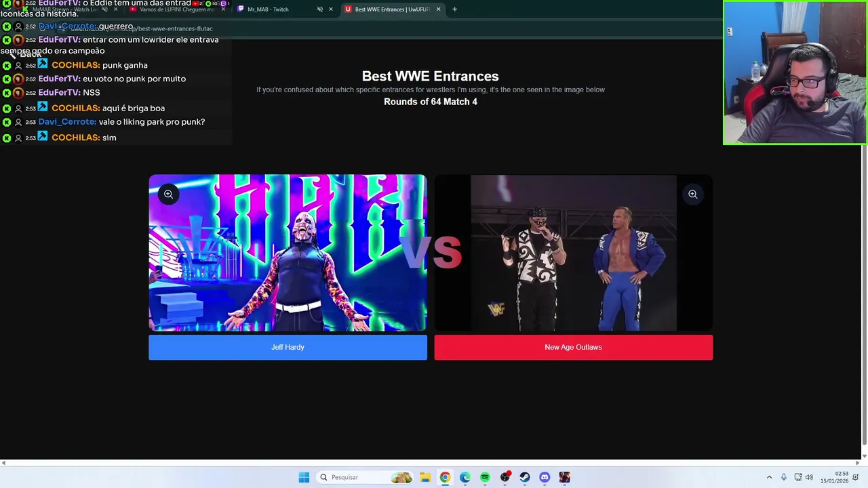Zoom into the Jeff Hardy image with the magnifier
The height and width of the screenshot is (488, 868).
tap(168, 195)
